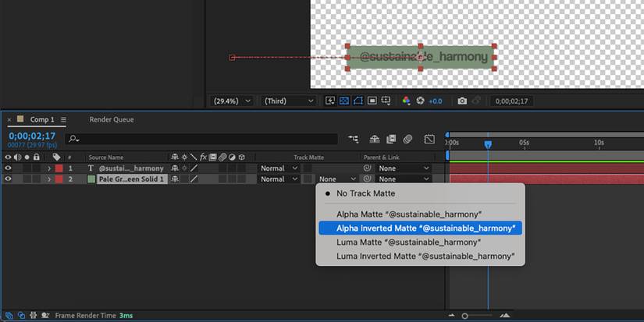
Task: Expand layer 2 properties with the arrow
Action: click(49, 179)
